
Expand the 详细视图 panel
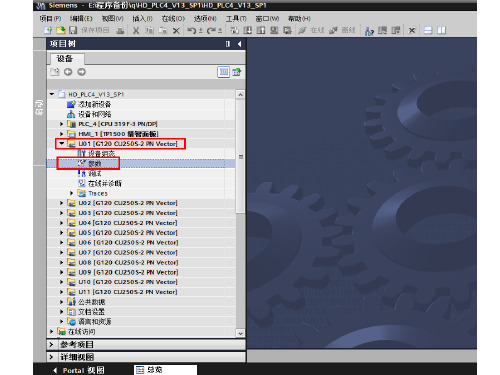click(x=52, y=357)
